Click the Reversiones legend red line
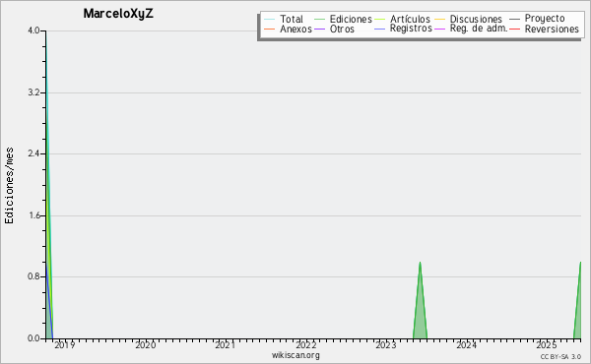Screen dimensions: 591x364 pyautogui.click(x=514, y=29)
